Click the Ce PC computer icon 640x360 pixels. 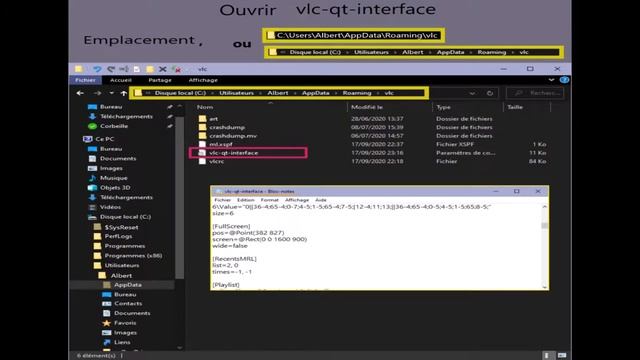click(87, 139)
